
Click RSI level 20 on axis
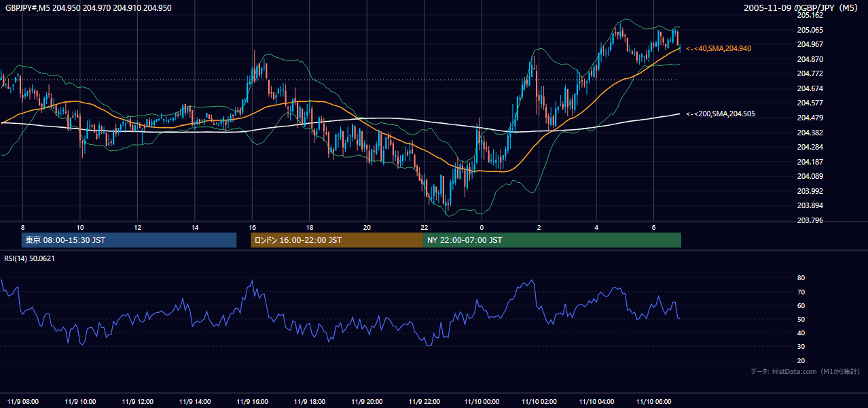(x=801, y=361)
